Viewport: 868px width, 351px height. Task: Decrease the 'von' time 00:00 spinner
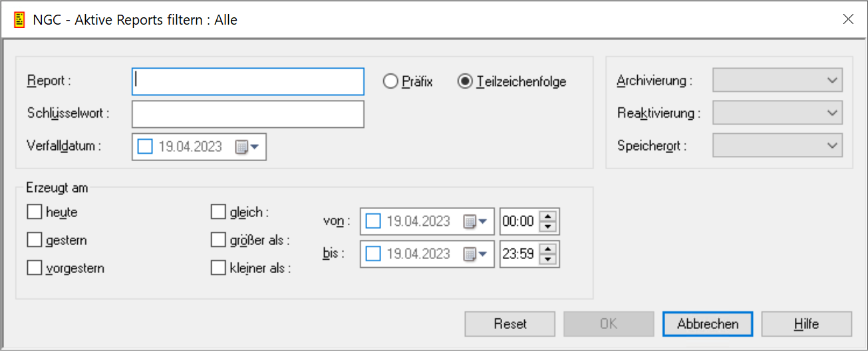point(547,226)
